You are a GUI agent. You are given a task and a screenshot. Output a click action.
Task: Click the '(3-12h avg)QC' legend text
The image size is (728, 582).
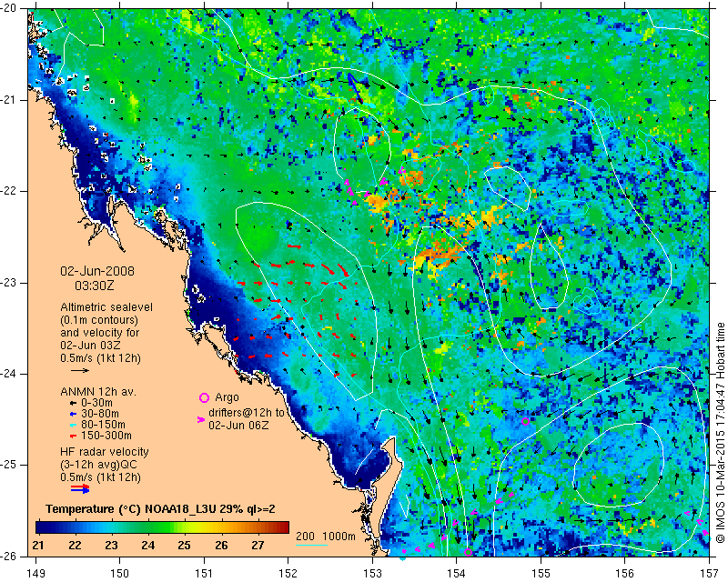tap(98, 465)
